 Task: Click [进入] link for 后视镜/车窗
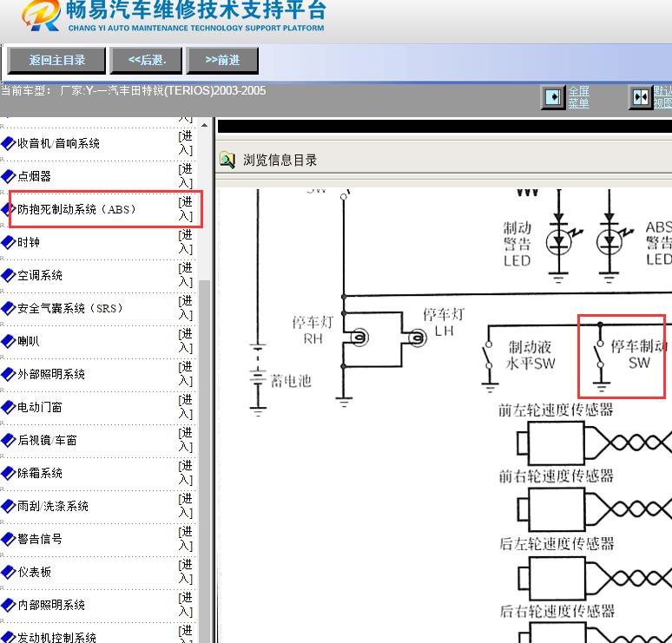186,440
